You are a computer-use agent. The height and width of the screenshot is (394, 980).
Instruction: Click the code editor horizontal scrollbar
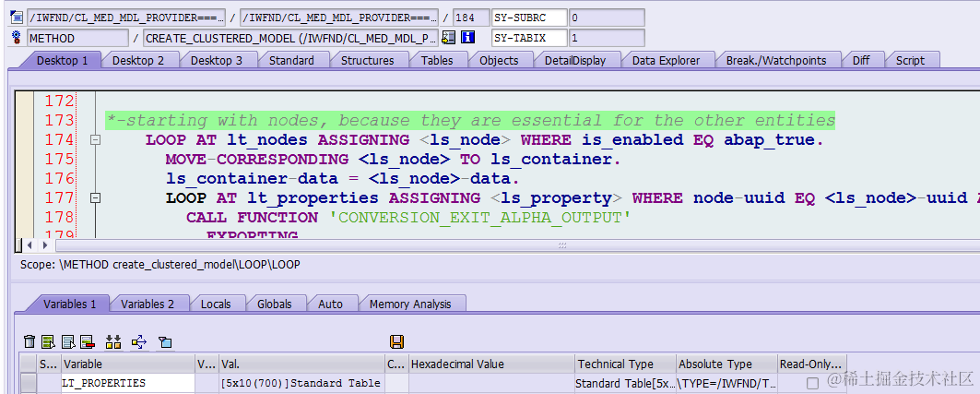click(562, 245)
